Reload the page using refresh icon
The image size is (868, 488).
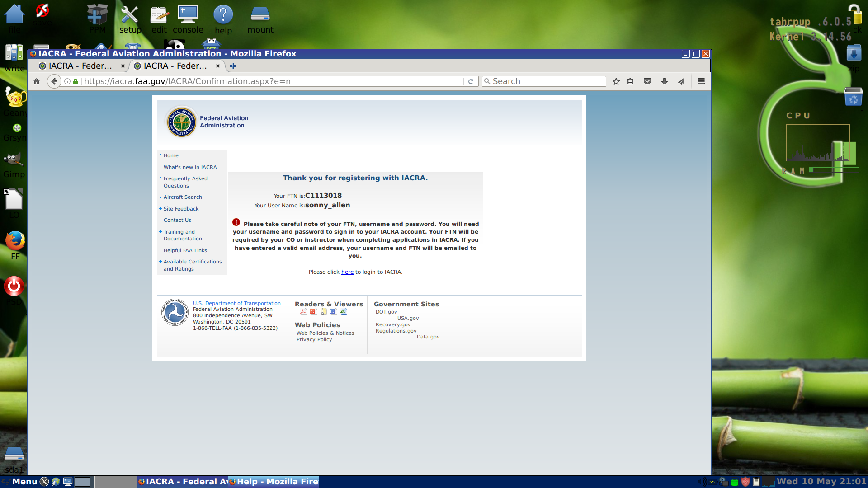pos(471,81)
